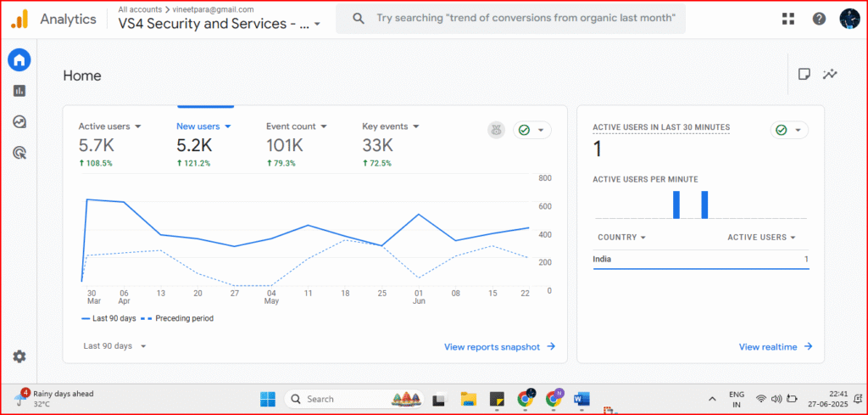
Task: Open the Admin settings gear
Action: pyautogui.click(x=19, y=356)
